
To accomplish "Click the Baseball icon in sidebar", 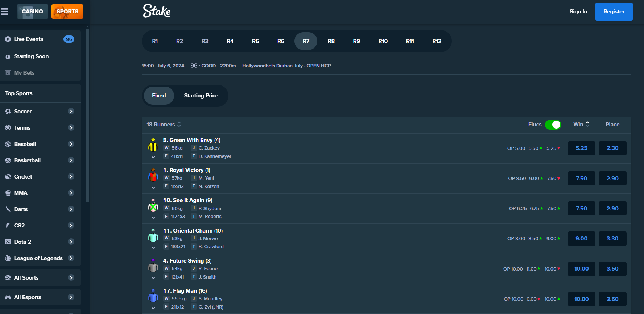I will coord(8,144).
